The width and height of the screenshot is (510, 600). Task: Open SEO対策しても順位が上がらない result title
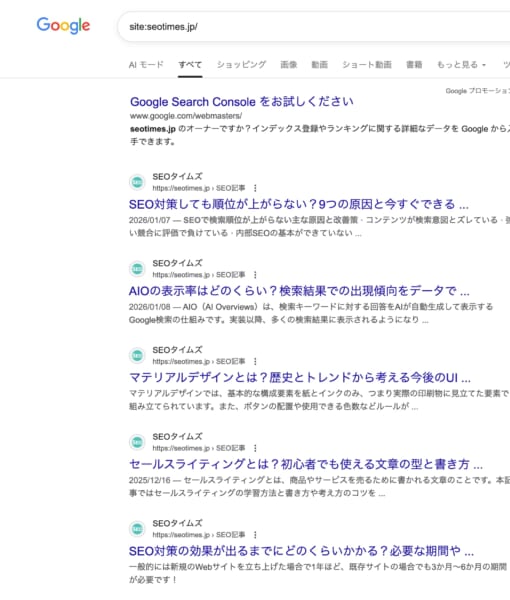coord(298,204)
